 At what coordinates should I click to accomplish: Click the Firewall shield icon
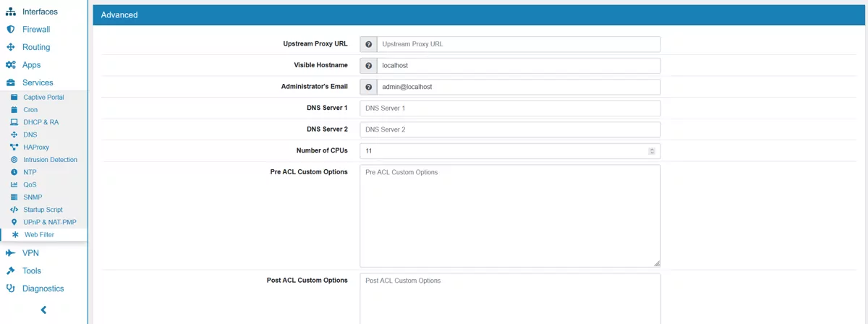10,30
